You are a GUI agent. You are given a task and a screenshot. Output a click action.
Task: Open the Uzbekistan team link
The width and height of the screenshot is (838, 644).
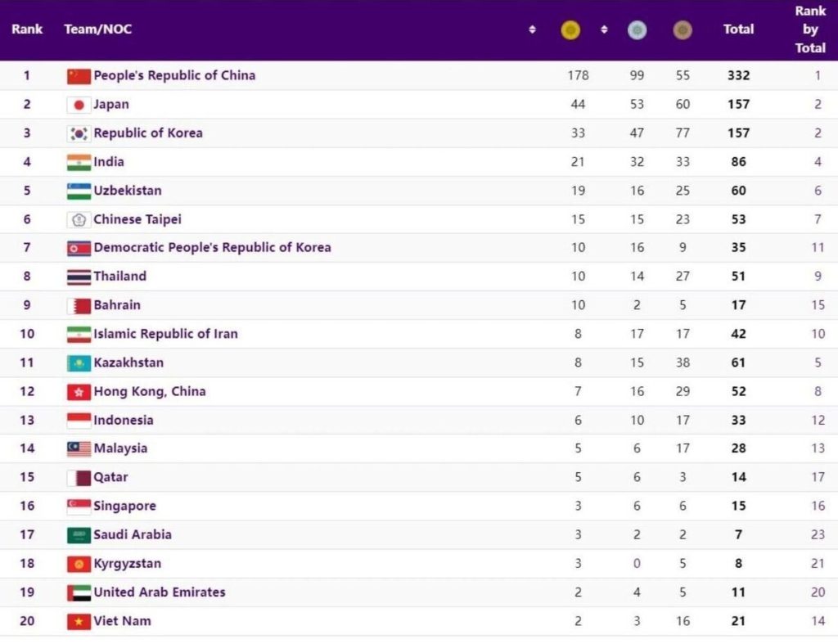(128, 191)
